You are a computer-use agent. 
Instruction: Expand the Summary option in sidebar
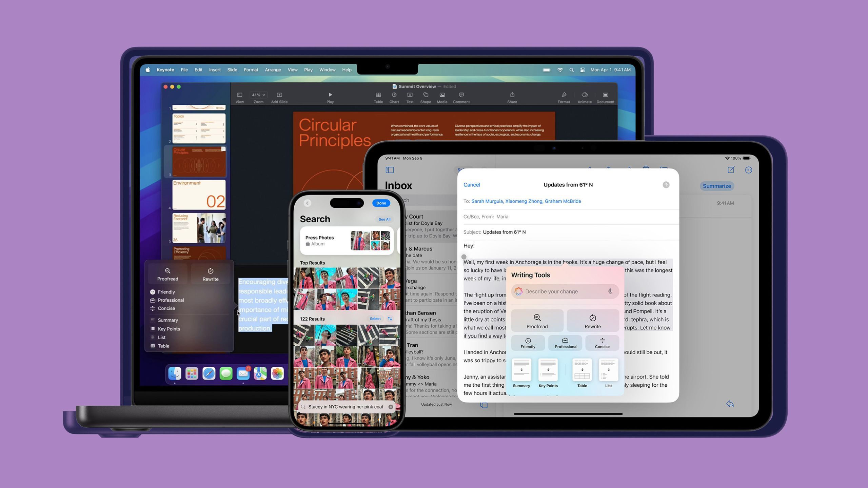168,320
